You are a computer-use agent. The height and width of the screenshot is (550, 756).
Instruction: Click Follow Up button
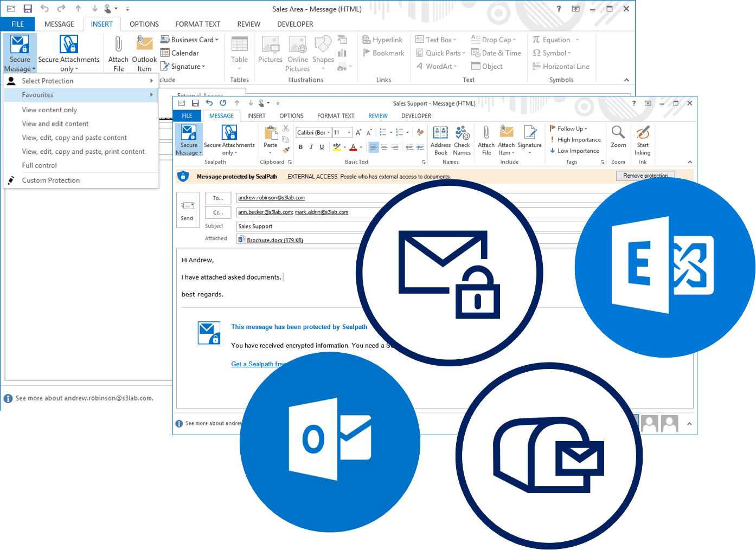coord(568,128)
